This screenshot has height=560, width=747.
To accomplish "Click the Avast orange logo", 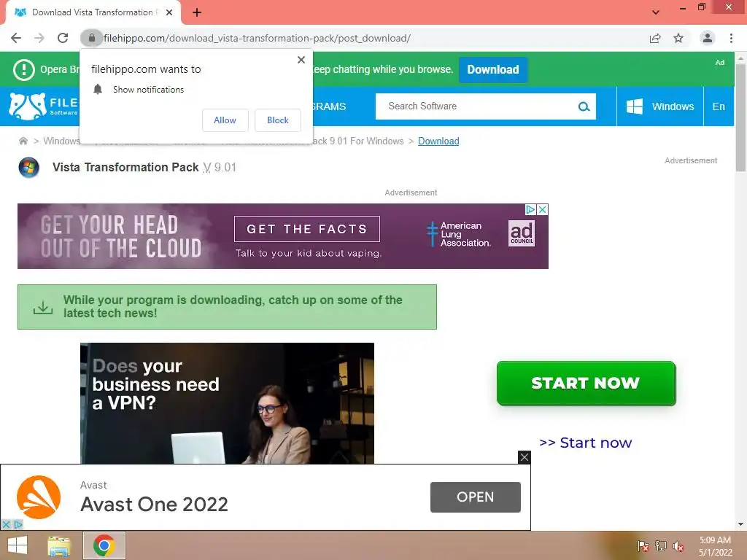I will pyautogui.click(x=39, y=497).
